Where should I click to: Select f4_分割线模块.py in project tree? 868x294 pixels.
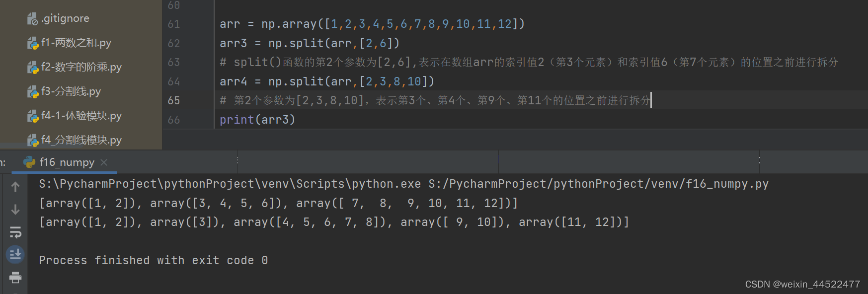coord(81,140)
